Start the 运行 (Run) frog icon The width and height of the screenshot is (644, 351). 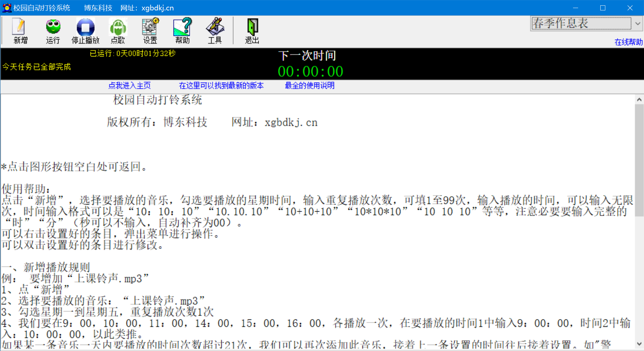pos(53,31)
